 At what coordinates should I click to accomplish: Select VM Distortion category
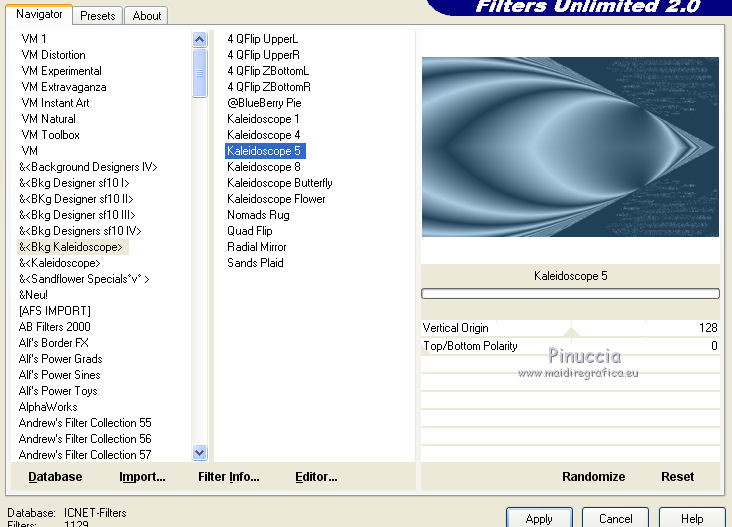(x=54, y=55)
